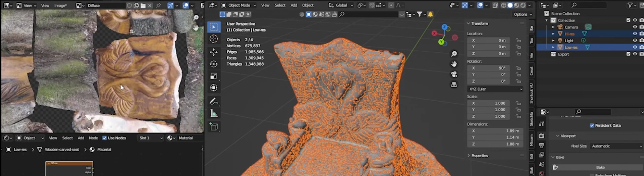Select the Low-res object in the outliner
Viewport: 644px width, 176px height.
pyautogui.click(x=571, y=47)
